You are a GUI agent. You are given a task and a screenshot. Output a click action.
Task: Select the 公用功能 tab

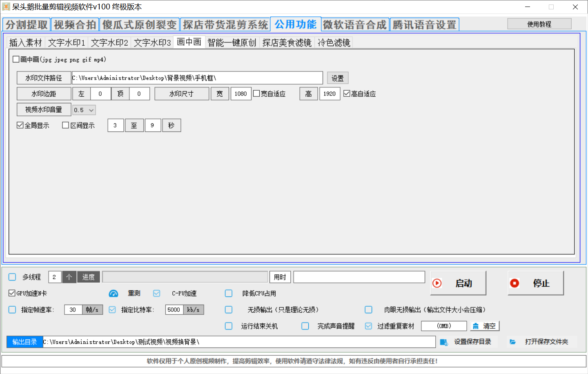tap(296, 24)
